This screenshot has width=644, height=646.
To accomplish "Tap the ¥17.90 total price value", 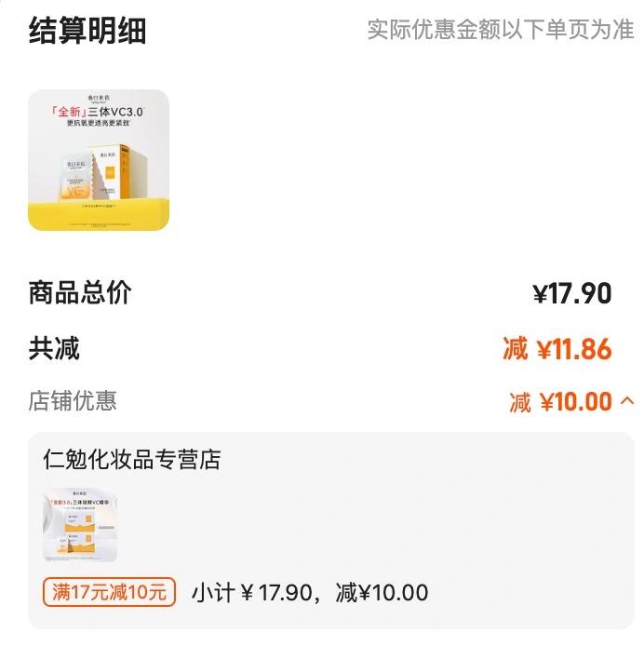I will click(572, 293).
